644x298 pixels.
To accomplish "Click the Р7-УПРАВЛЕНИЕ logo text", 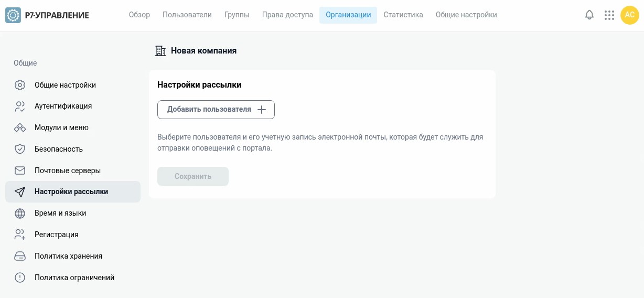I will click(x=57, y=15).
